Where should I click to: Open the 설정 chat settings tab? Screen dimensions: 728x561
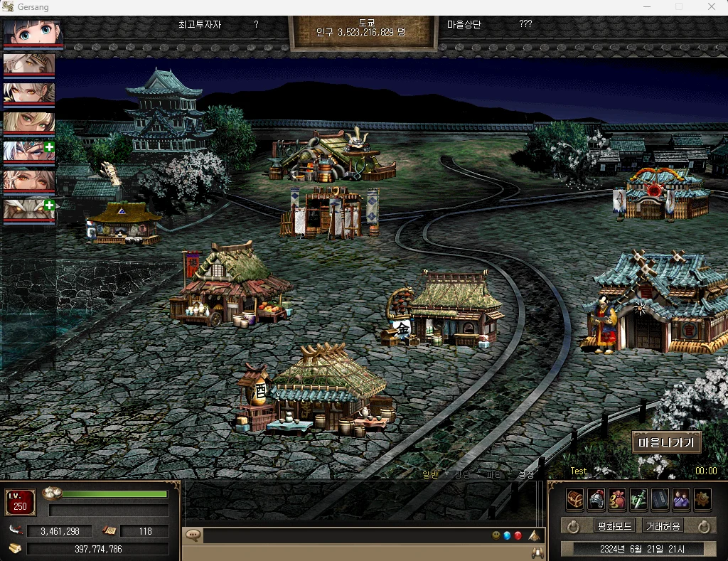click(525, 474)
